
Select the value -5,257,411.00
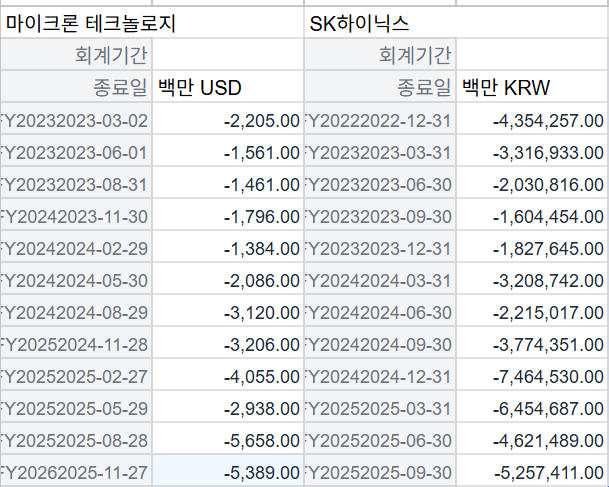pyautogui.click(x=532, y=471)
